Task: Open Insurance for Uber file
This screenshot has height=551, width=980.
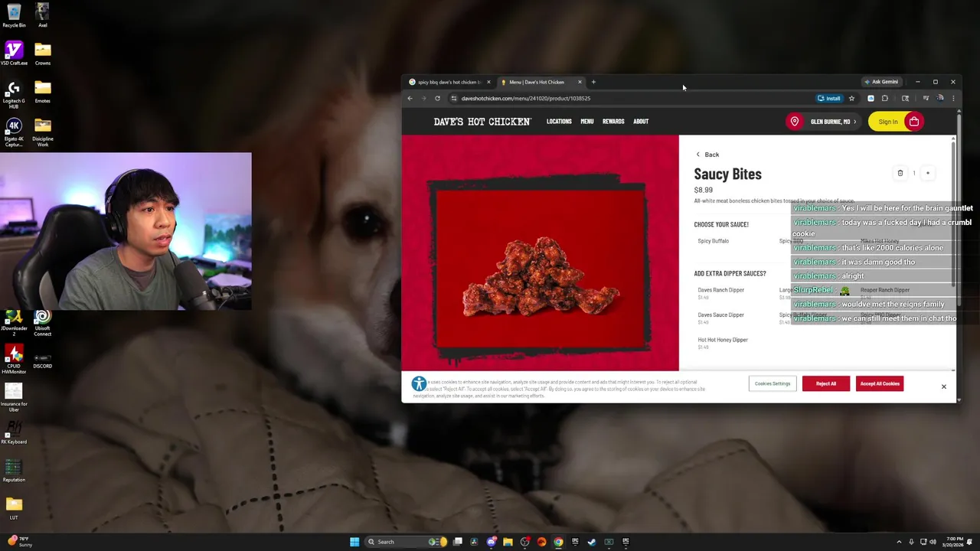Action: pos(14,398)
